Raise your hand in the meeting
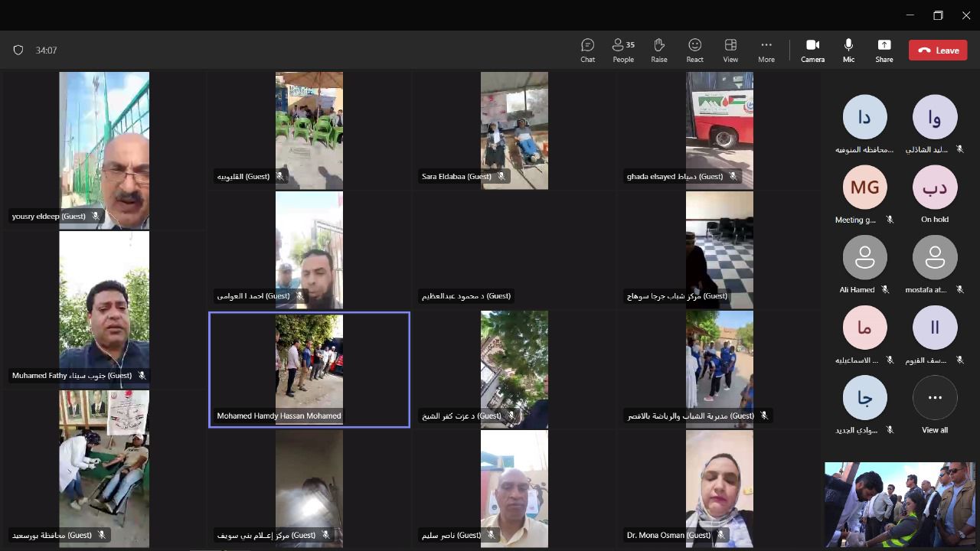 tap(658, 50)
